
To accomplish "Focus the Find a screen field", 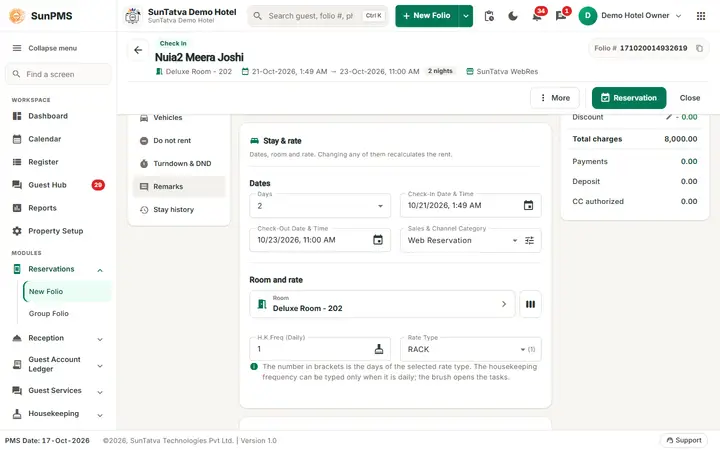I will coord(58,74).
